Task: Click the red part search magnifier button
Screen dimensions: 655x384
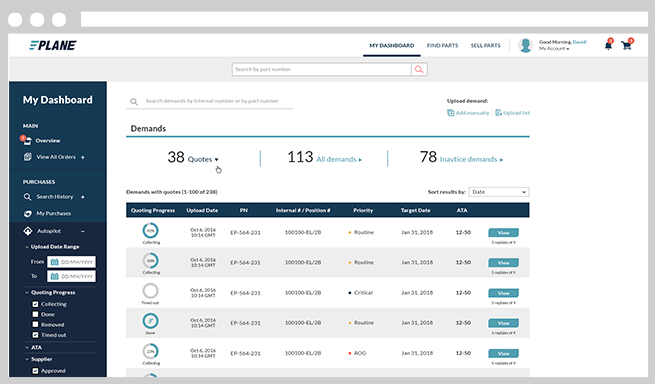Action: click(x=419, y=69)
